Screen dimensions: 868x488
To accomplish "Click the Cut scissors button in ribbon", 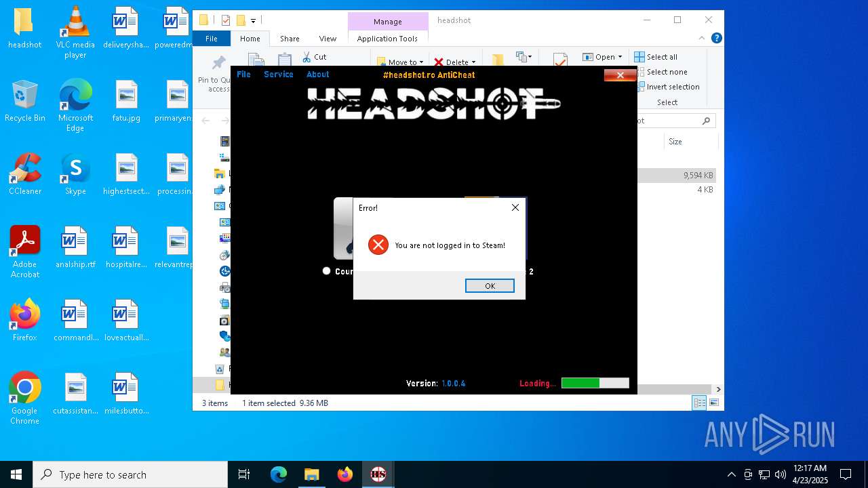I will [x=315, y=57].
